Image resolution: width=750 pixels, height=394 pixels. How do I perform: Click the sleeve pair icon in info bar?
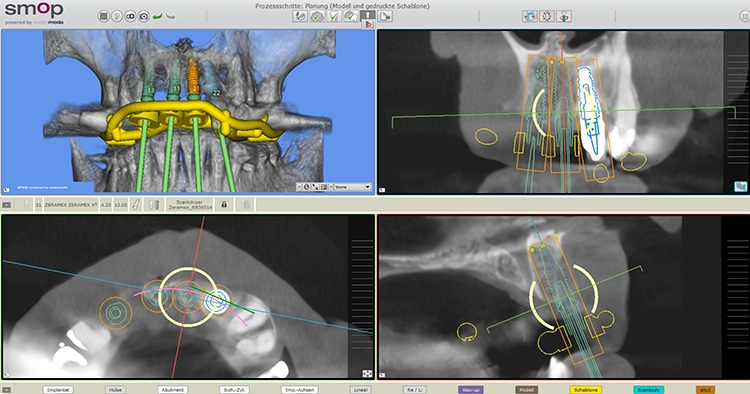point(153,205)
